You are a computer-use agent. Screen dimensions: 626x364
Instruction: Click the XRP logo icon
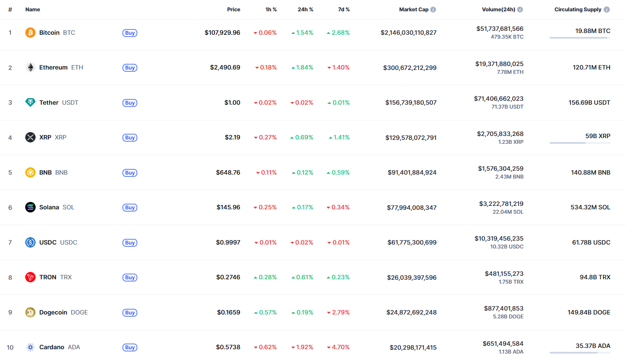tap(30, 137)
